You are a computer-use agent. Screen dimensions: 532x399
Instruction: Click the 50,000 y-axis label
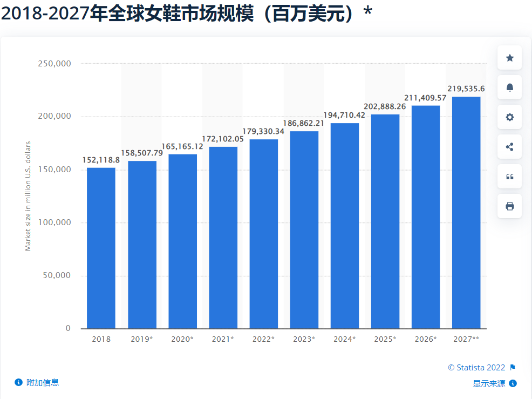tap(57, 275)
